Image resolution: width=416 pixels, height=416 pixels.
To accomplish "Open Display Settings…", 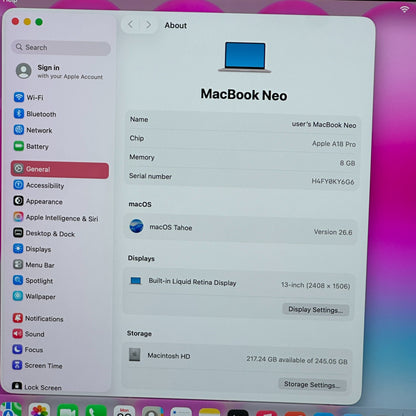I will click(315, 310).
